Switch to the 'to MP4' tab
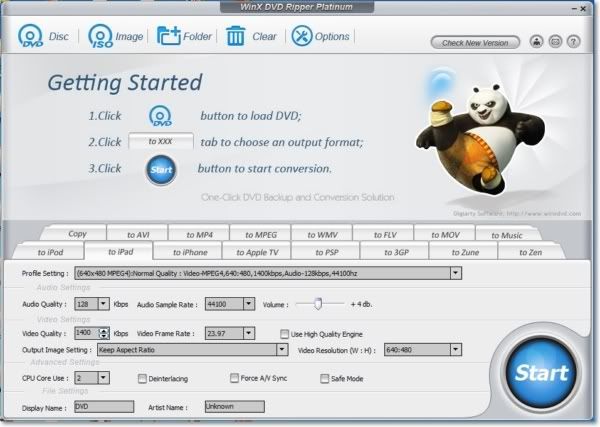This screenshot has width=600, height=427. tap(199, 234)
